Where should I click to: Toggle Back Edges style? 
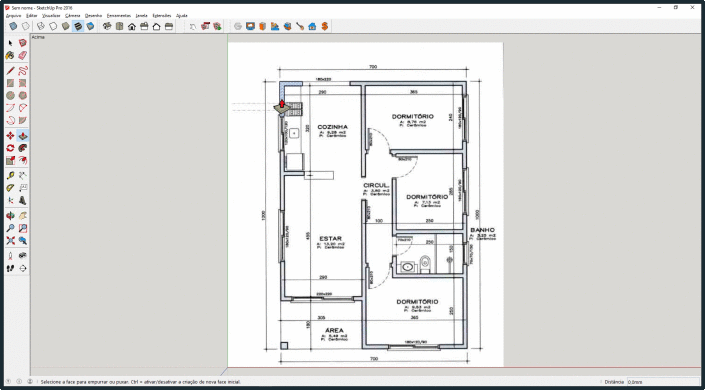26,27
